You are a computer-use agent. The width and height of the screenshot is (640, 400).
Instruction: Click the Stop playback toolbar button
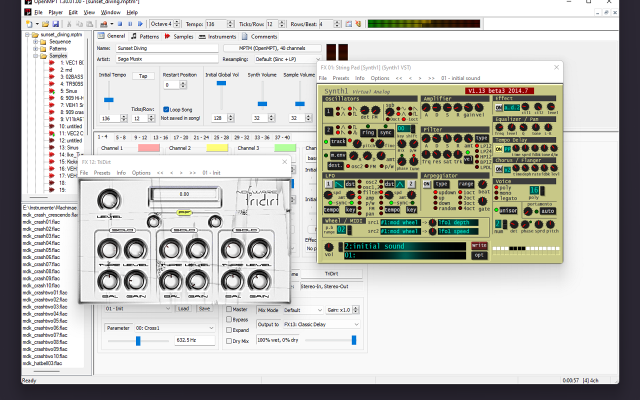tap(120, 24)
